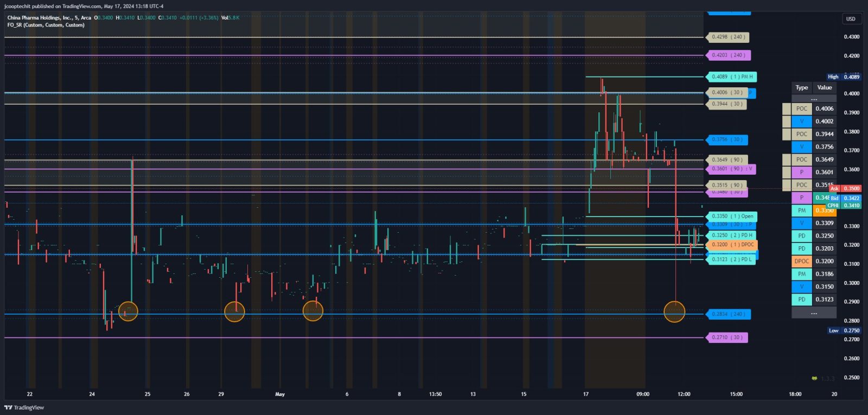The width and height of the screenshot is (868, 415).
Task: Select the purple 0.2710 (30) level label
Action: (727, 337)
